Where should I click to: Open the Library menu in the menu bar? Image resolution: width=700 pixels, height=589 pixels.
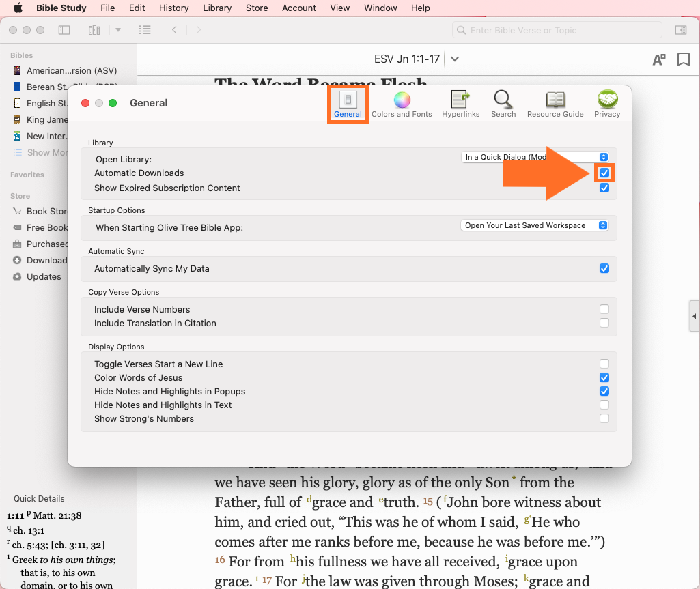[x=217, y=8]
